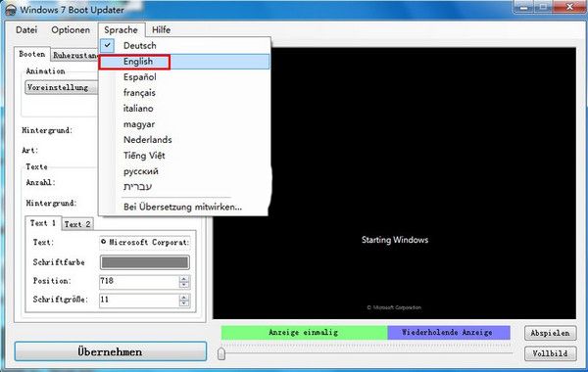
Task: Click Bei Übersetzung mitwirken entry
Action: (184, 207)
